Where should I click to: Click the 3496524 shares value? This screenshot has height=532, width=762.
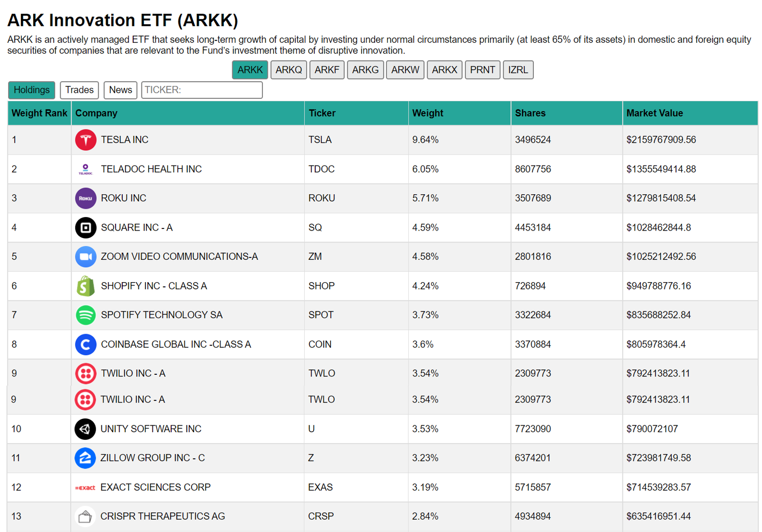coord(533,140)
